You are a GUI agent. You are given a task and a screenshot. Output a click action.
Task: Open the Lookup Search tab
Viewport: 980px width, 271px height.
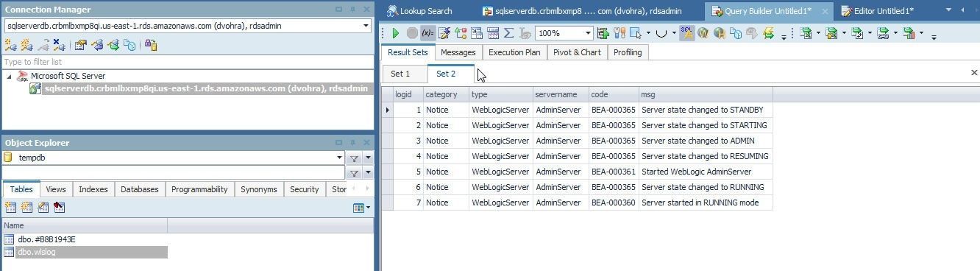419,11
